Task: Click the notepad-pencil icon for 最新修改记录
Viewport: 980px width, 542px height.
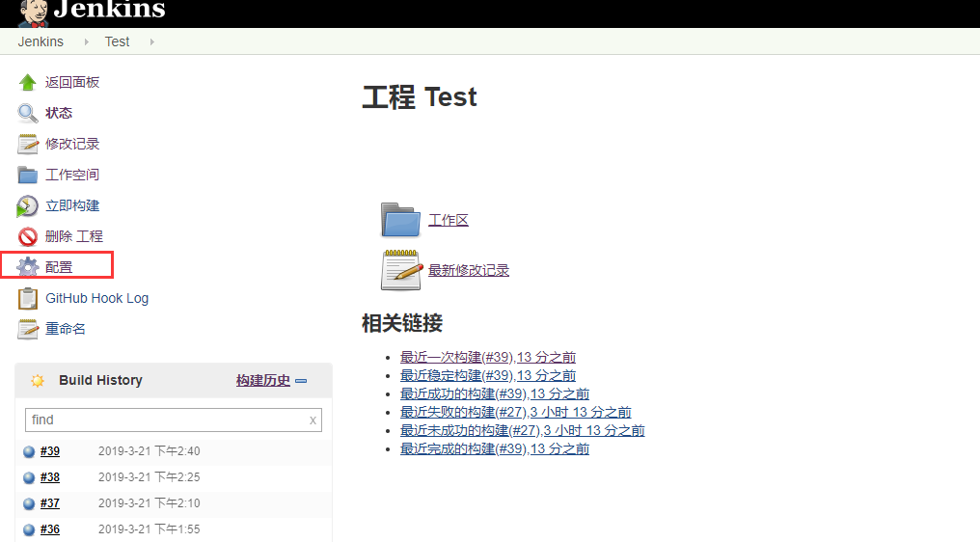Action: point(401,270)
